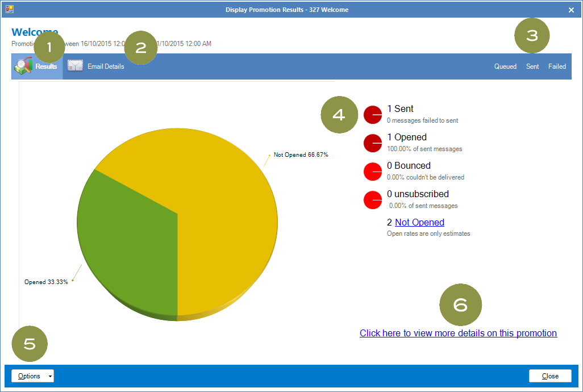
Task: Click the view more promotion details link
Action: (x=458, y=333)
